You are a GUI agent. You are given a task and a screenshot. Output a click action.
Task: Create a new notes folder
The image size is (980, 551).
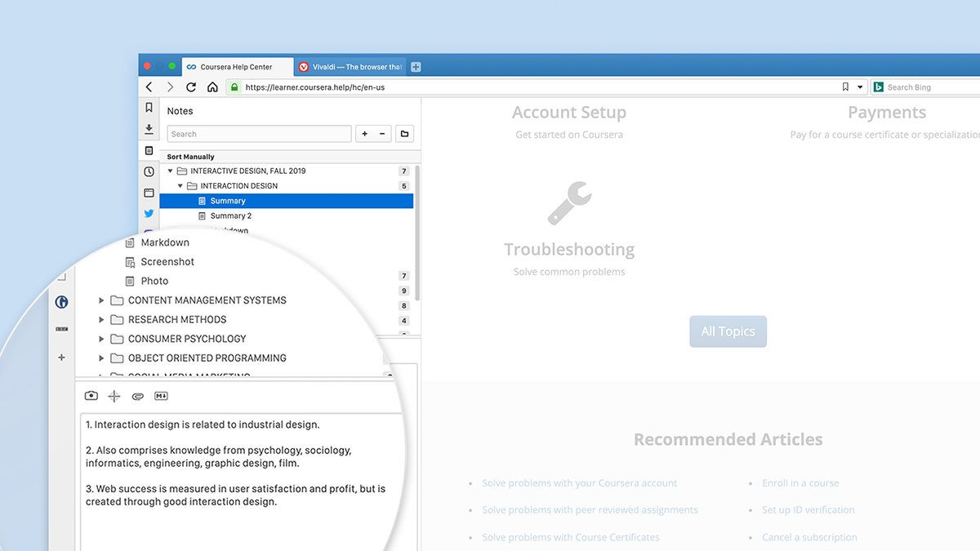tap(404, 134)
